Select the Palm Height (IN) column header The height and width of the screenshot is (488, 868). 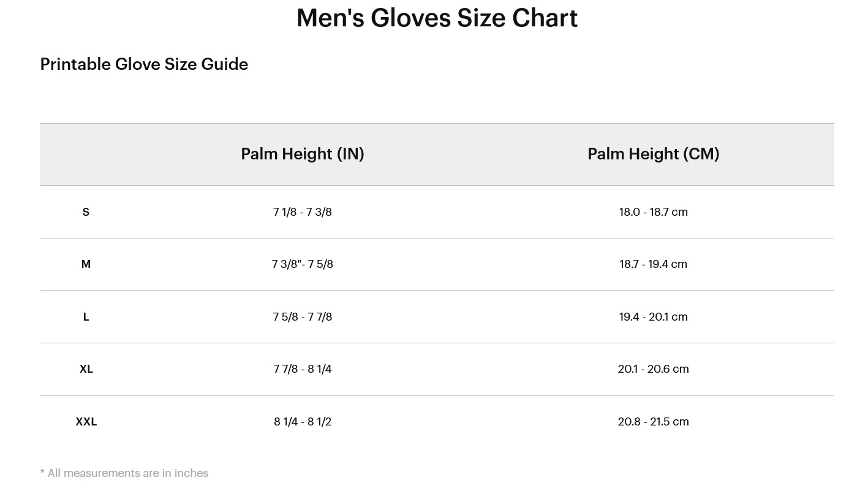pyautogui.click(x=303, y=154)
